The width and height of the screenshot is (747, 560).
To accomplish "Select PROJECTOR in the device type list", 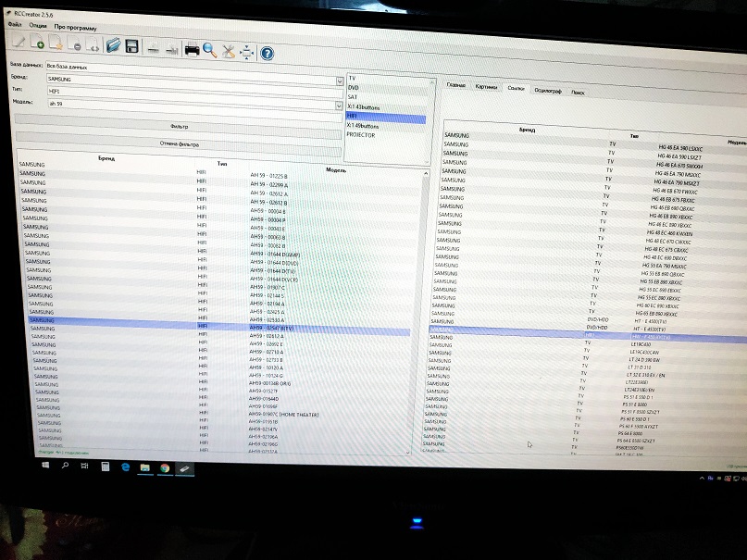I will [361, 135].
